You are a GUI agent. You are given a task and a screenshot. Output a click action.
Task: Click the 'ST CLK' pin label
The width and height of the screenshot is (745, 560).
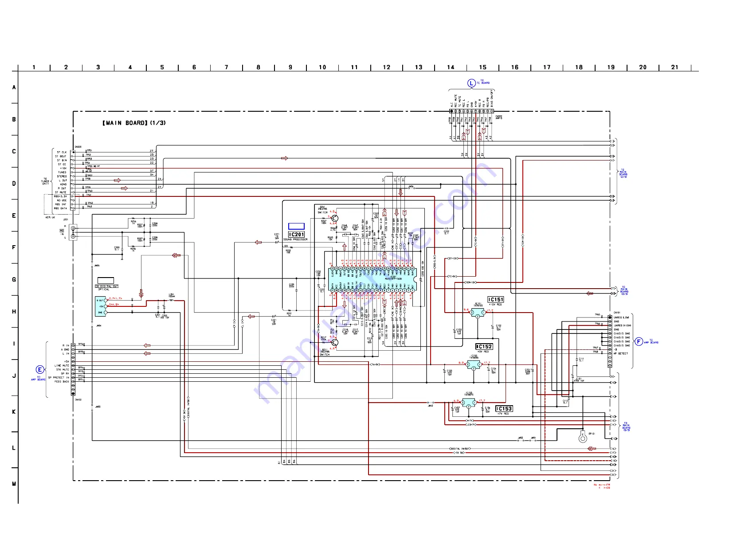tap(62, 153)
